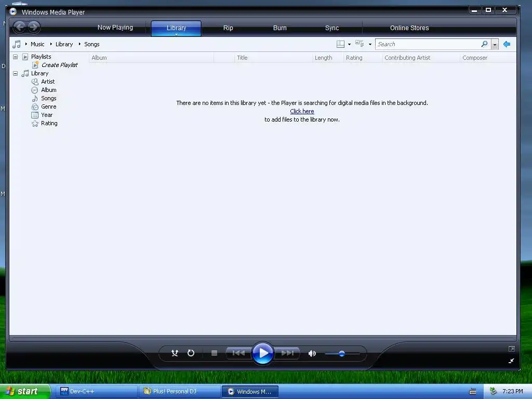Sort by the Composer column header

[x=488, y=58]
